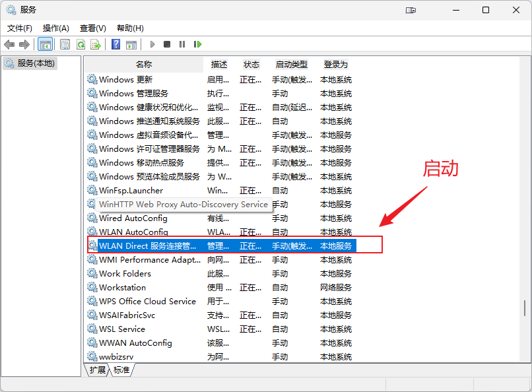Toggle the action pane toolbar icon
This screenshot has height=392, width=532.
tap(131, 44)
